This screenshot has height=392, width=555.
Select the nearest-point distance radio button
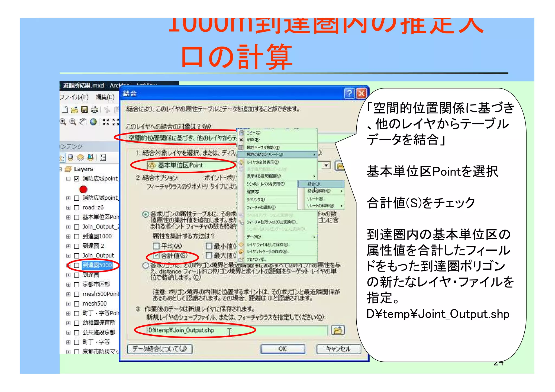click(x=146, y=265)
